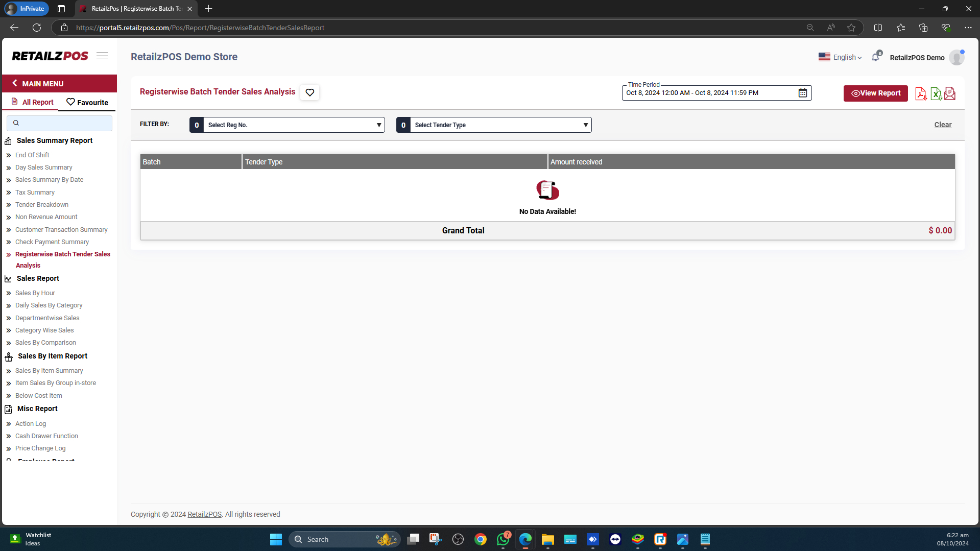Toggle the hamburger sidebar menu
The height and width of the screenshot is (551, 980).
pos(102,56)
